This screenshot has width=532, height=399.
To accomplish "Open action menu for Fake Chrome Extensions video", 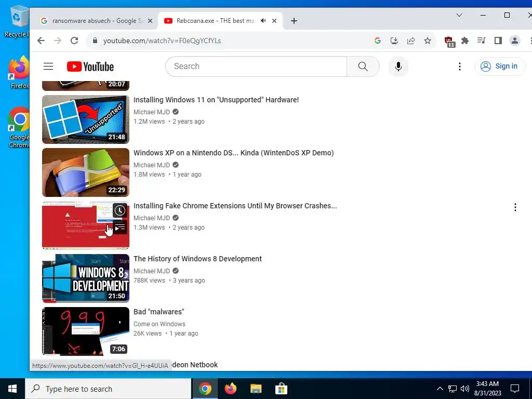I will click(515, 207).
